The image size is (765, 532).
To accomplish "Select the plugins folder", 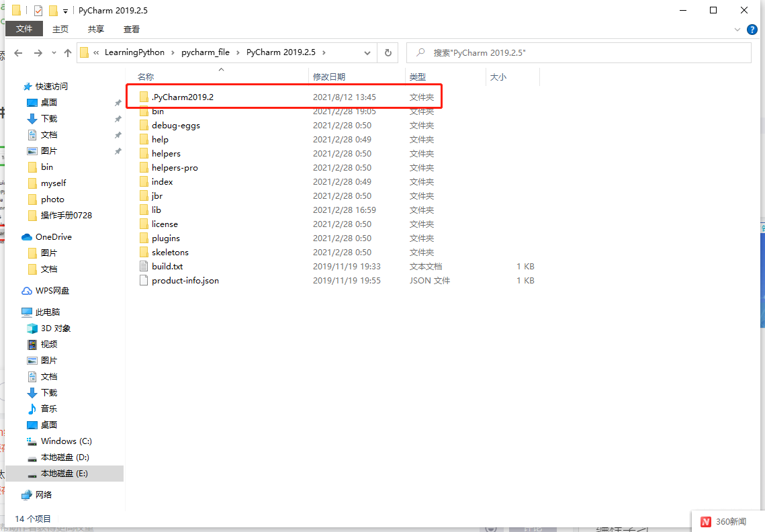I will click(x=165, y=238).
